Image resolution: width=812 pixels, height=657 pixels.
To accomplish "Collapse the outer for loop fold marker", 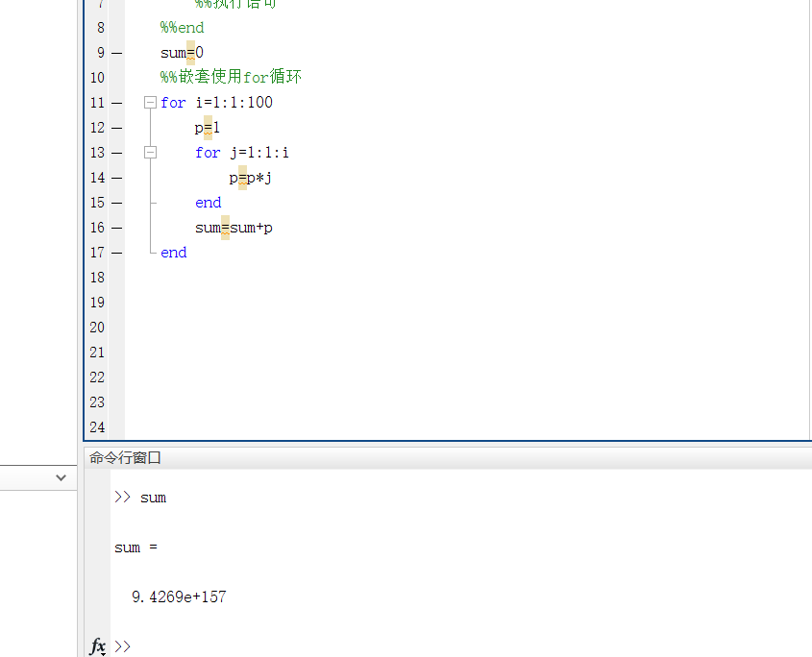I will (x=149, y=102).
